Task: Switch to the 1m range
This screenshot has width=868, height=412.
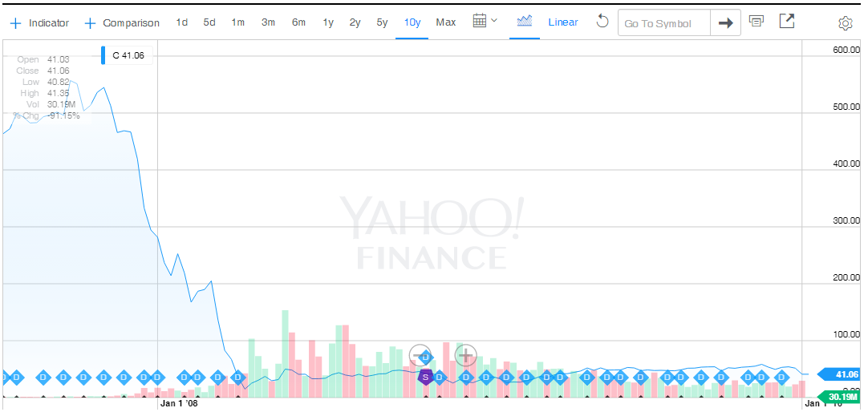Action: pos(238,22)
